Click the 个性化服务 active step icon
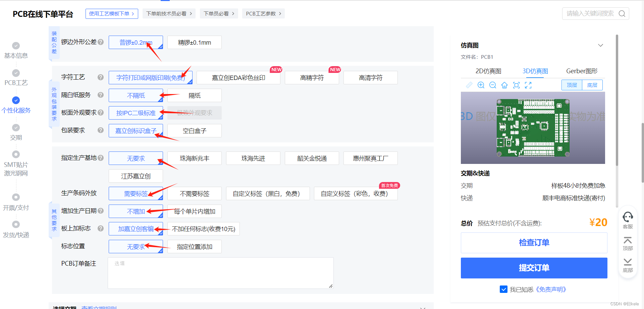This screenshot has height=309, width=644. coord(16,100)
